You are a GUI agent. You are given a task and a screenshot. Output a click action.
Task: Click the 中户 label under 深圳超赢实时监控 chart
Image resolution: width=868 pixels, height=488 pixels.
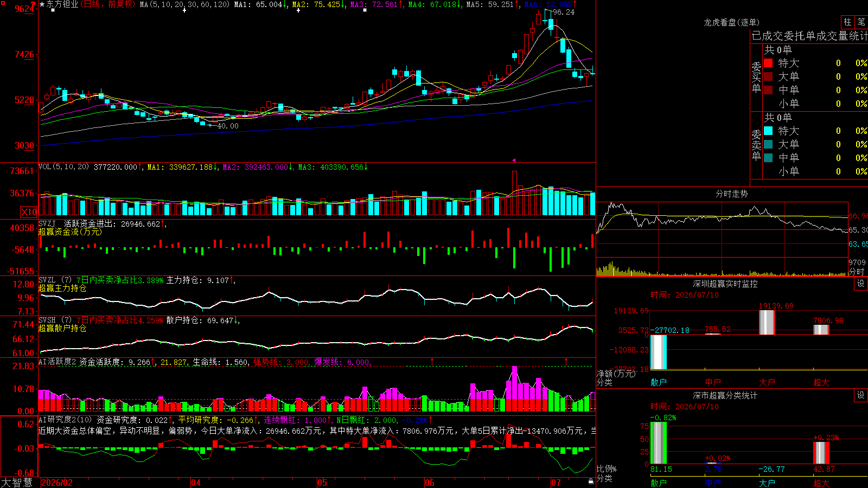pos(713,382)
